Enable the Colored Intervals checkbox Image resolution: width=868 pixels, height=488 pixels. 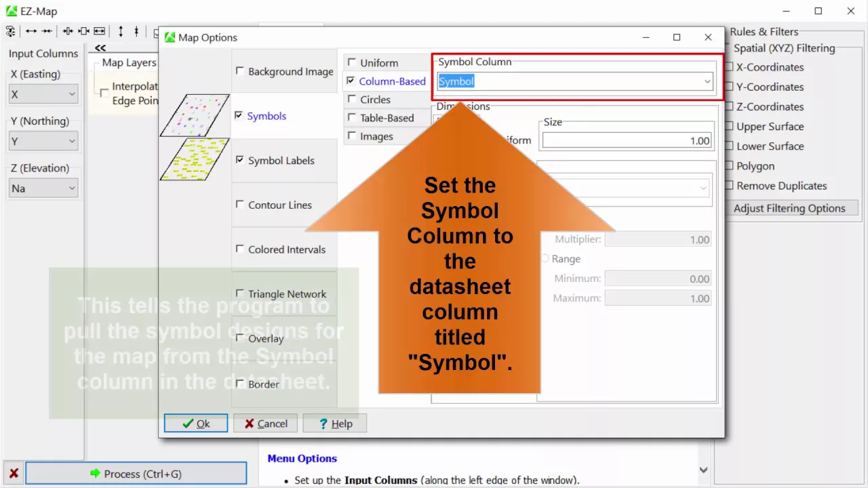pos(239,249)
